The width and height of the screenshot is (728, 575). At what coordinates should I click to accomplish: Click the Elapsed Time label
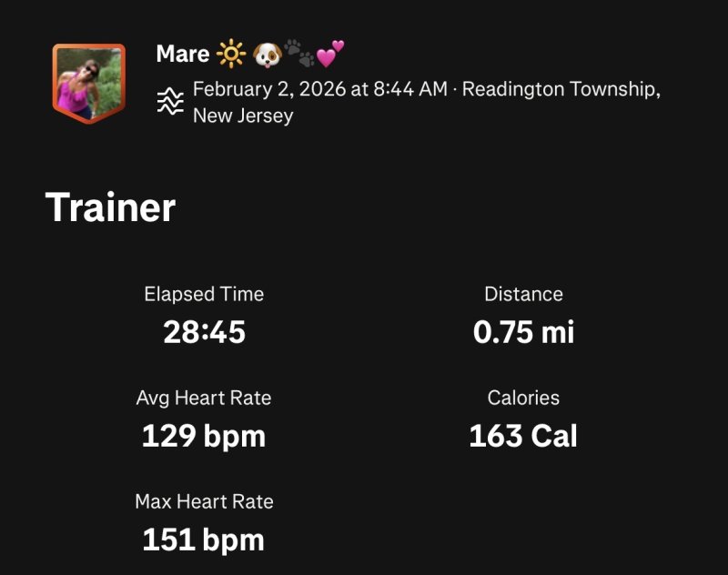pos(204,294)
